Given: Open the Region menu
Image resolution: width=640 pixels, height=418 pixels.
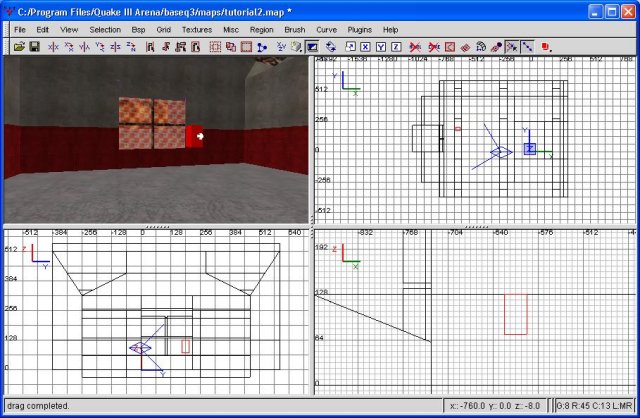Looking at the screenshot, I should [262, 30].
